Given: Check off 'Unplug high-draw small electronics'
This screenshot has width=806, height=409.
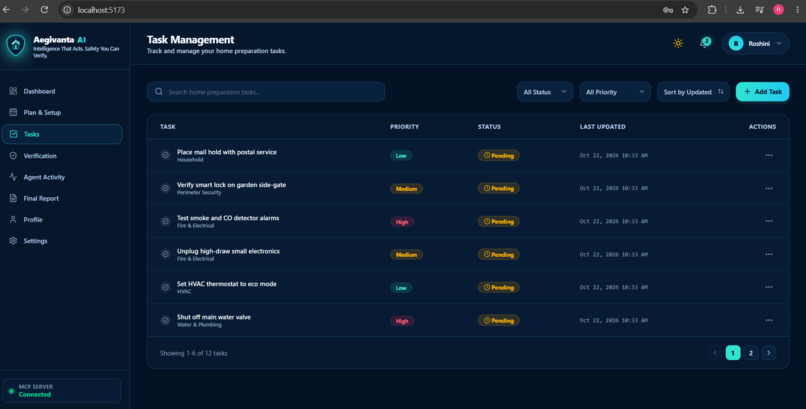Looking at the screenshot, I should (x=166, y=254).
